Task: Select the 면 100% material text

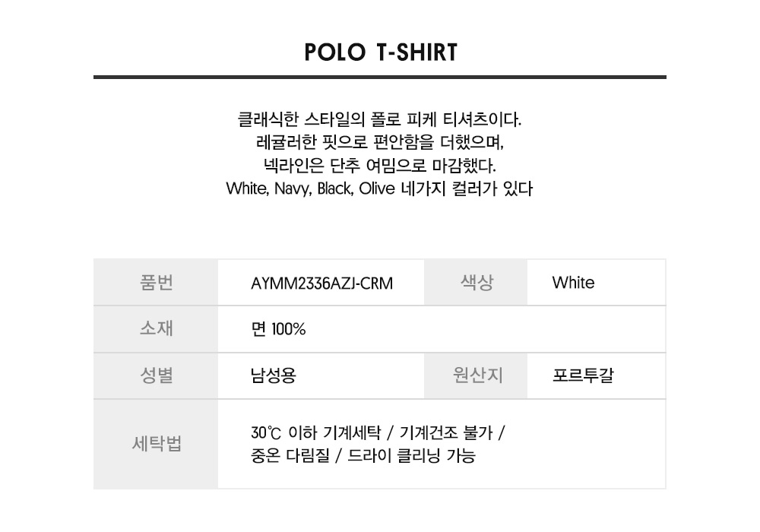Action: 278,330
